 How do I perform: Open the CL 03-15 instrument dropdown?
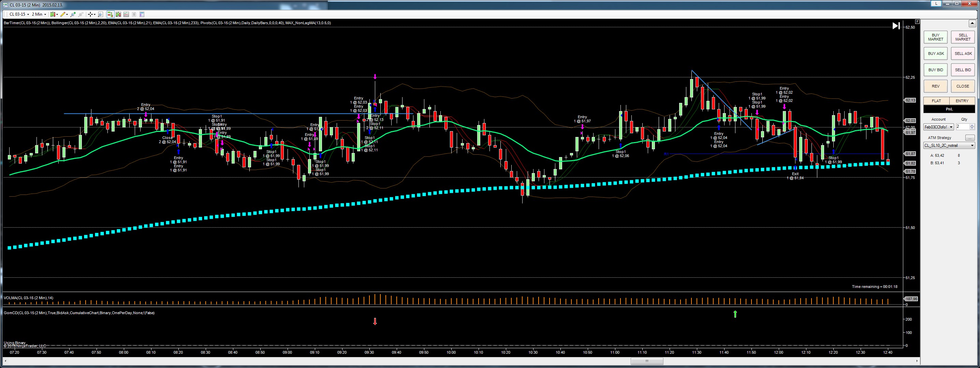pos(19,14)
